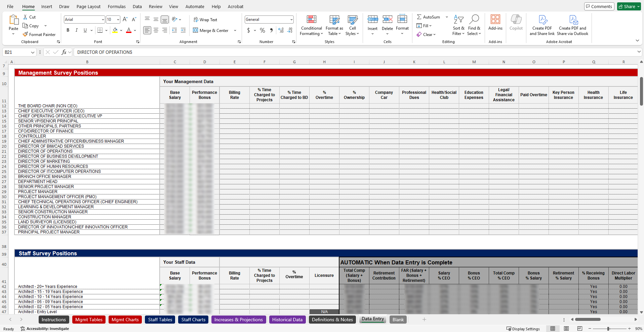Increase font size with the larger A icon
This screenshot has height=332, width=644.
pos(125,20)
